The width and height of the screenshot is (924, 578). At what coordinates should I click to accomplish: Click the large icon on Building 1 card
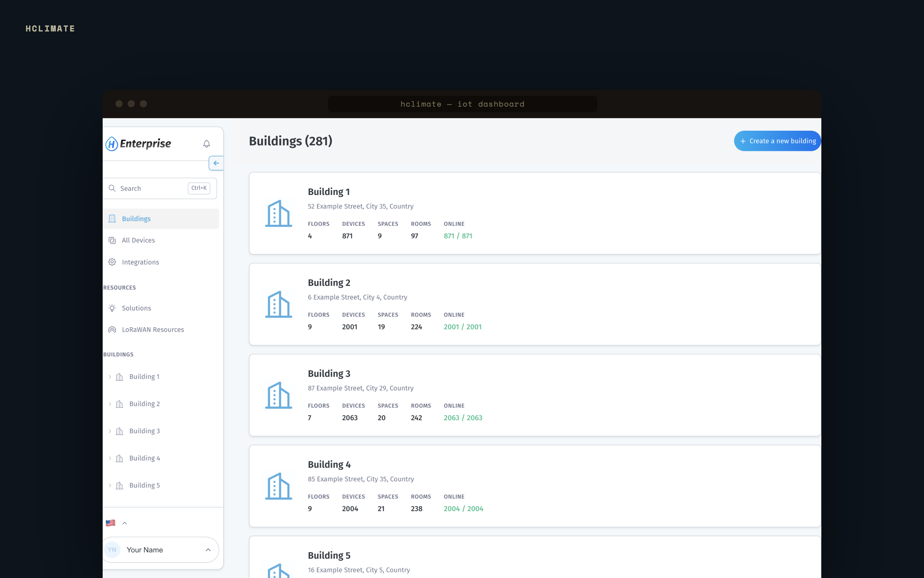tap(279, 213)
